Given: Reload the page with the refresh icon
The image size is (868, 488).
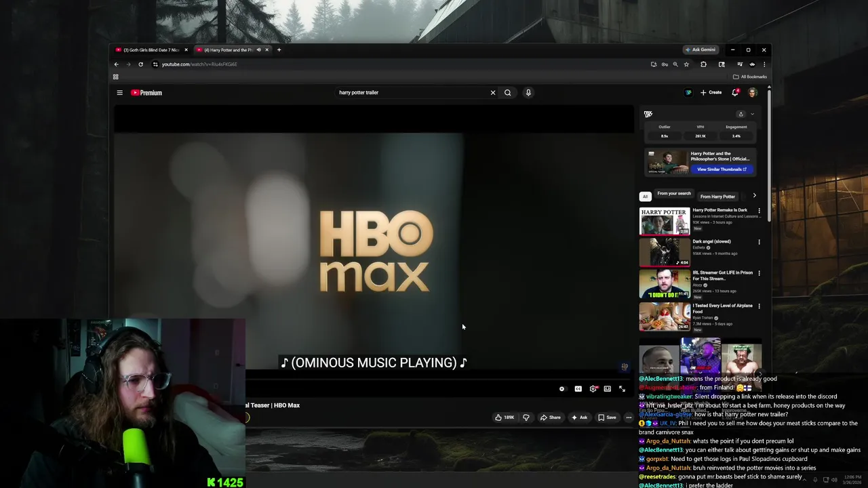Looking at the screenshot, I should [140, 64].
